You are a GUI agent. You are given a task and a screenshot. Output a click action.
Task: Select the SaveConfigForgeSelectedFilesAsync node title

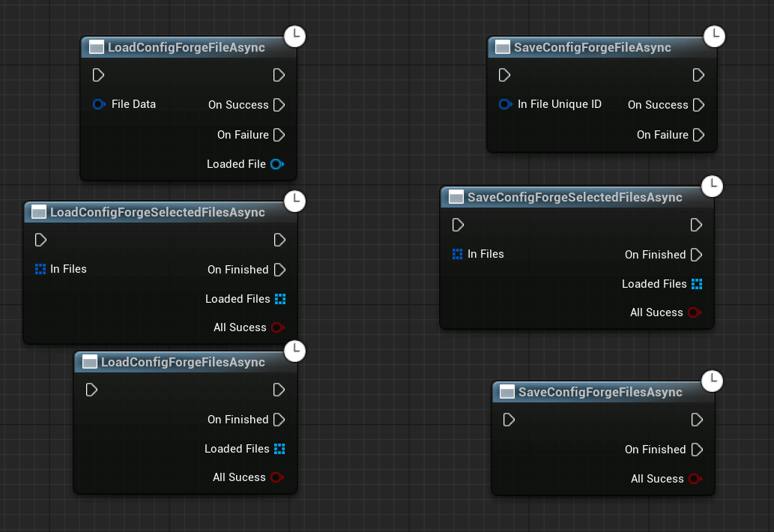574,197
